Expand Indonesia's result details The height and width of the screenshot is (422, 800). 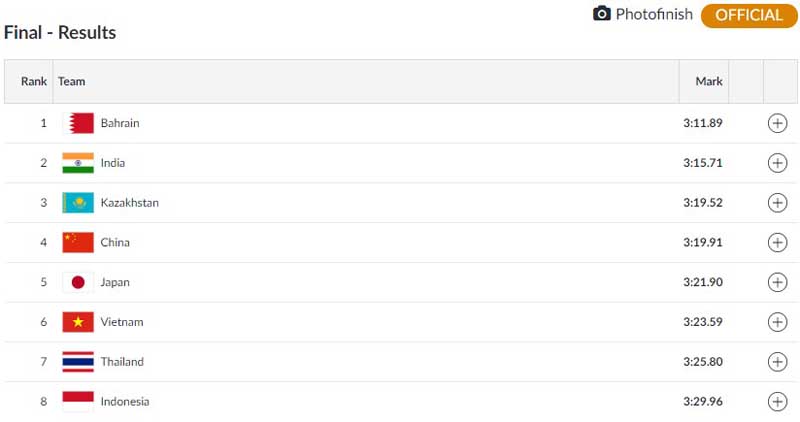coord(777,402)
